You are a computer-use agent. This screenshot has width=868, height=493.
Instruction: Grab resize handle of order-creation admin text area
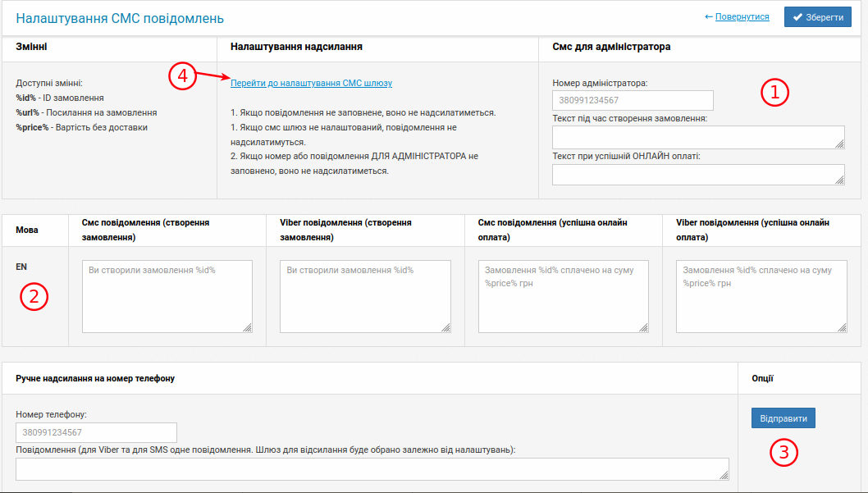840,144
